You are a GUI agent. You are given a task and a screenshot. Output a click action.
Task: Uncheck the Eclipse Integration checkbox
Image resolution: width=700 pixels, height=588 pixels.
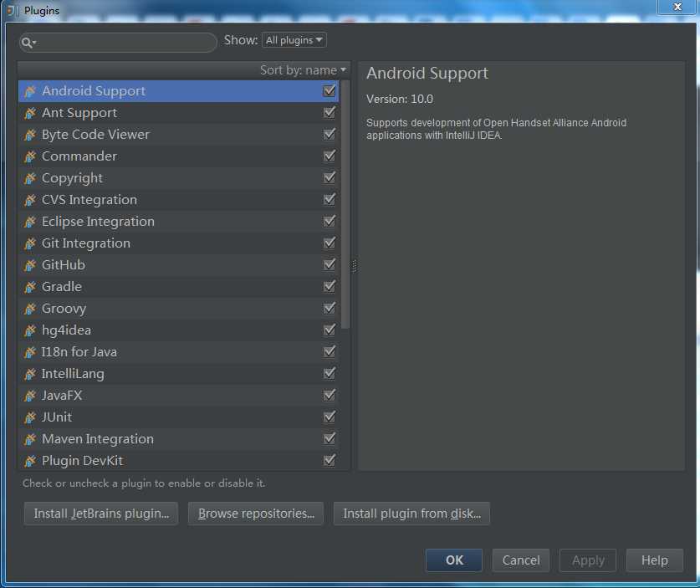(330, 221)
